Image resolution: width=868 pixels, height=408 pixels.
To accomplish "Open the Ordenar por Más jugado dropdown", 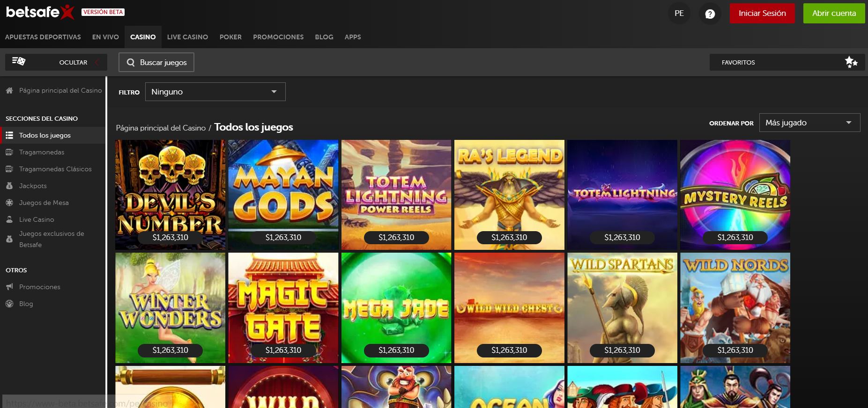I will (x=809, y=123).
